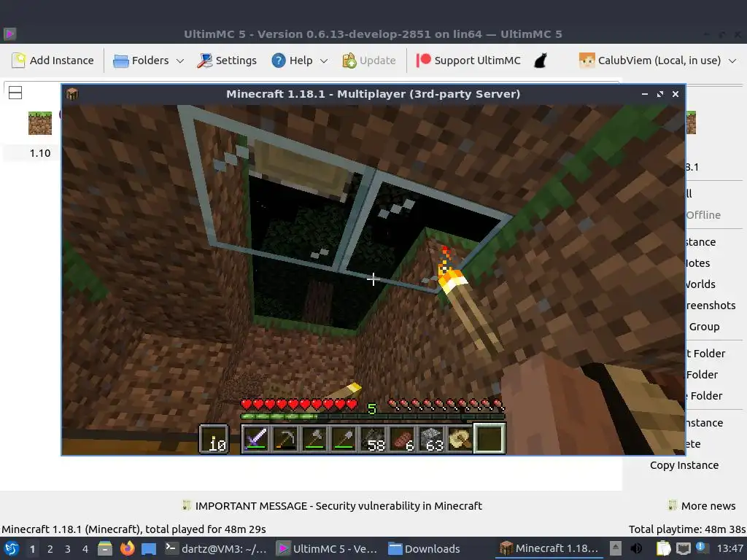Image resolution: width=747 pixels, height=560 pixels.
Task: Open the clipboard manager tray icon
Action: [663, 548]
